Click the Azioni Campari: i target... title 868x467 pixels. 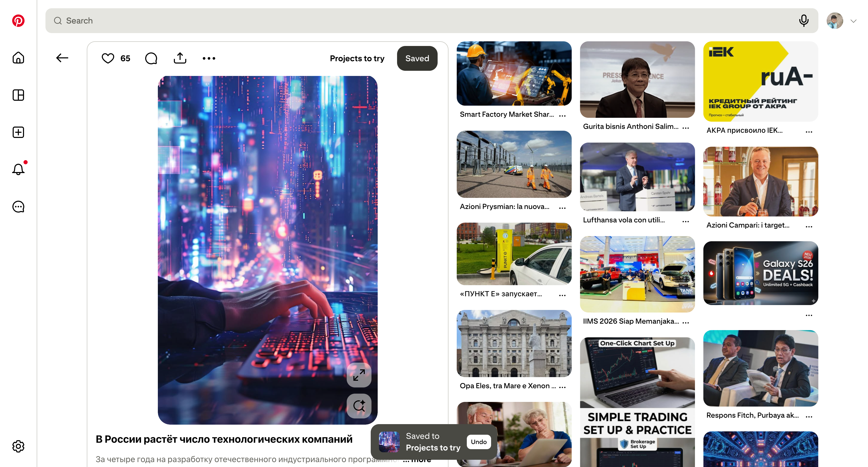coord(748,225)
